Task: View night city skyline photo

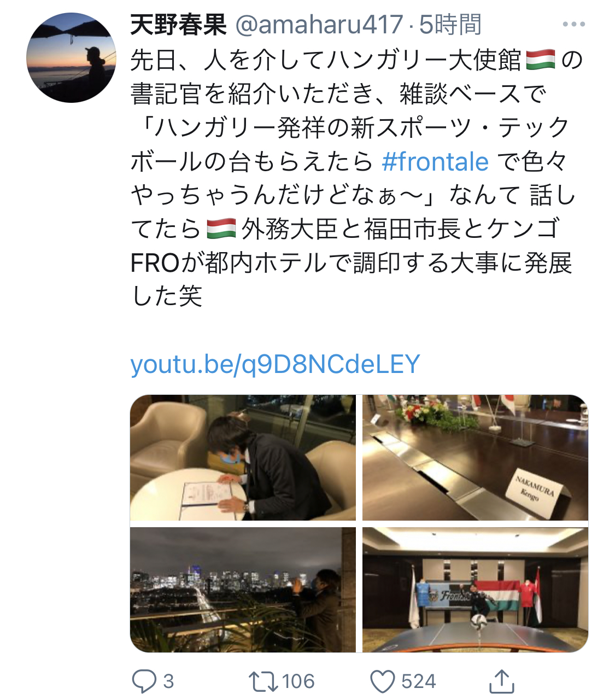Action: 243,590
